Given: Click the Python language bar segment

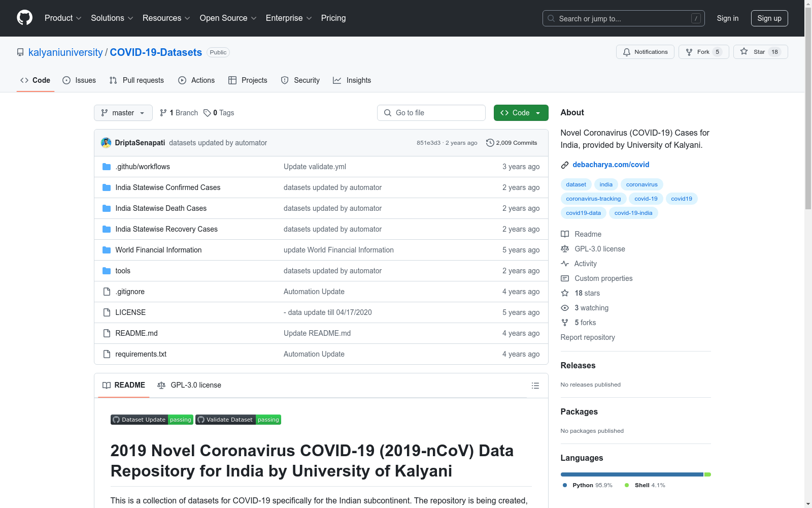Looking at the screenshot, I should tap(632, 474).
